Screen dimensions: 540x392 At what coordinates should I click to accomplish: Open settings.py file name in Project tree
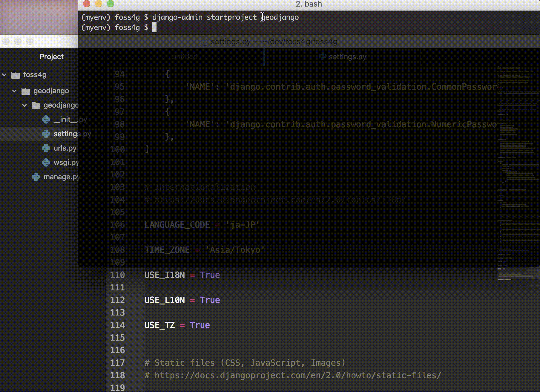click(x=72, y=134)
